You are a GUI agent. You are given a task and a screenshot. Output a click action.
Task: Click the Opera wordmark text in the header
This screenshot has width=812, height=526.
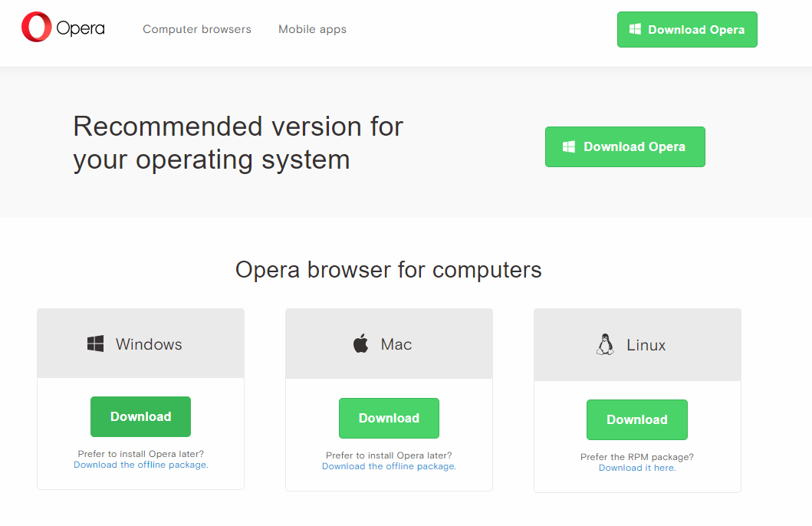pyautogui.click(x=81, y=29)
